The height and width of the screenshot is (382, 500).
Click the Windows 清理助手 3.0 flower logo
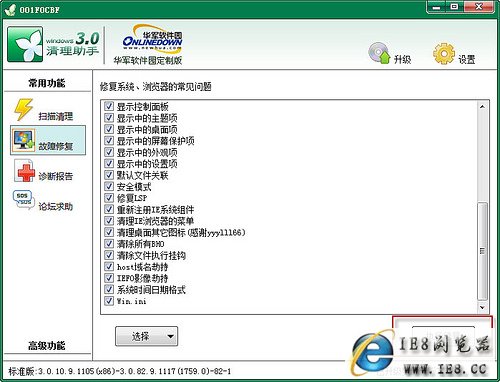click(x=25, y=44)
